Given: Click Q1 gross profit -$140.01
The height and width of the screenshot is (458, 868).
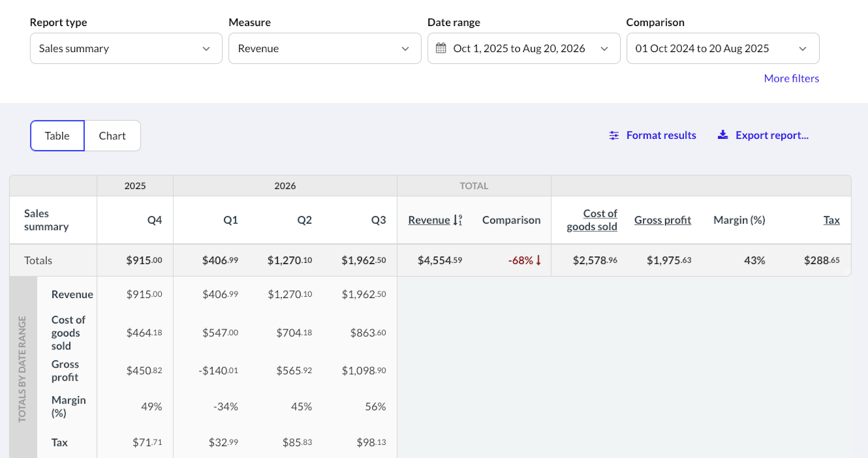Looking at the screenshot, I should click(x=218, y=371).
